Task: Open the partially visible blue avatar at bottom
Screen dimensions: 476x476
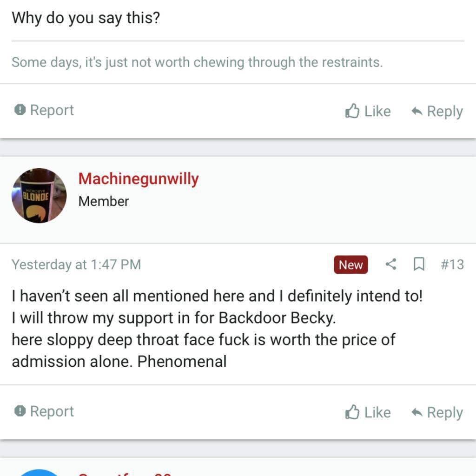Action: (x=39, y=472)
